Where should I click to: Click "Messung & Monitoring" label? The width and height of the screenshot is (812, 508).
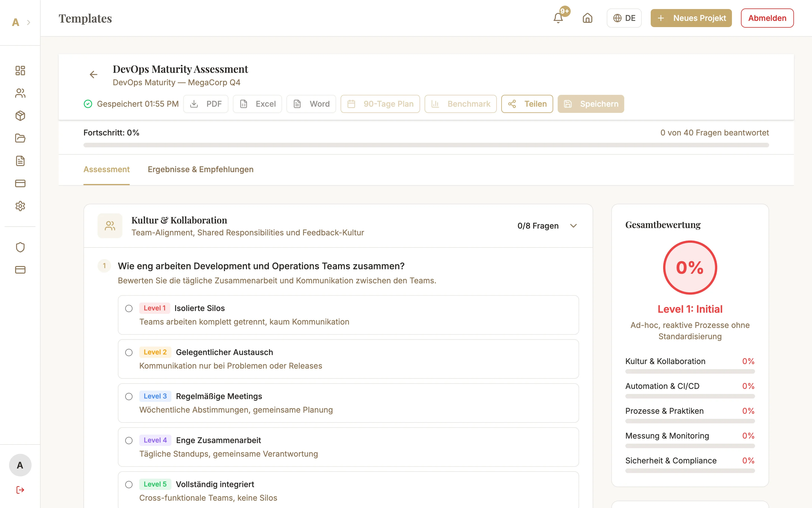(667, 436)
